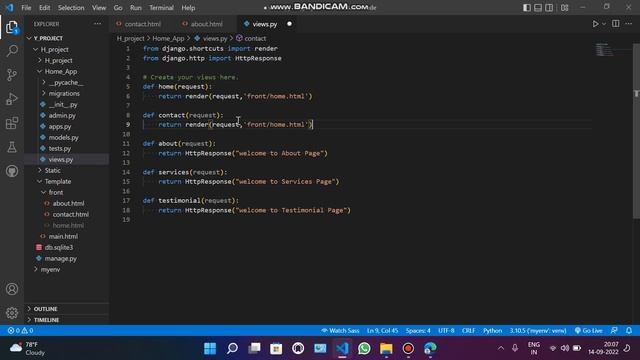640x360 pixels.
Task: Open the Selection menu
Action: click(71, 8)
